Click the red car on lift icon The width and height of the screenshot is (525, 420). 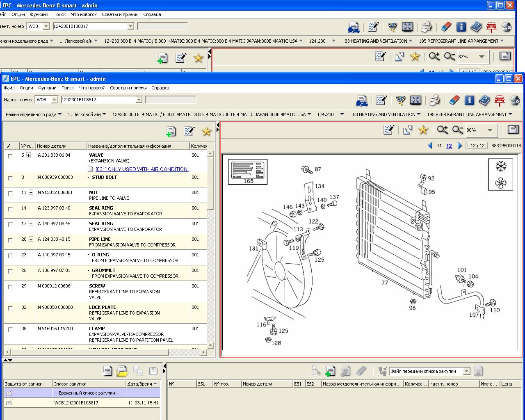(x=499, y=100)
